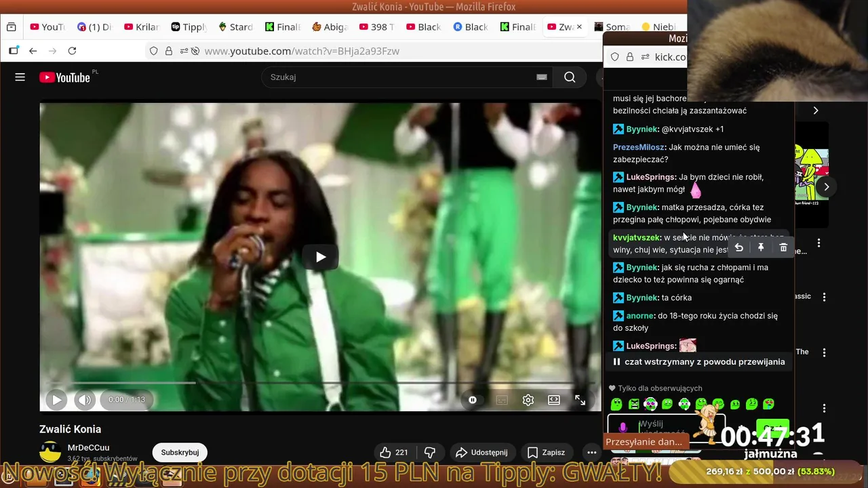Dislike the video with thumbs-down

coord(430,452)
